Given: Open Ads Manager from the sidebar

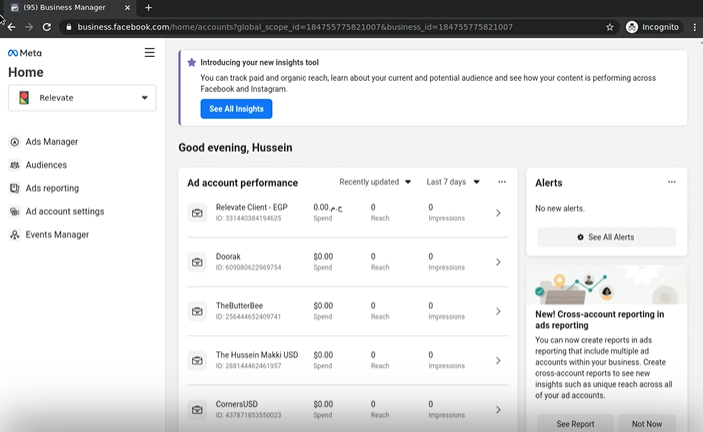Looking at the screenshot, I should [52, 142].
